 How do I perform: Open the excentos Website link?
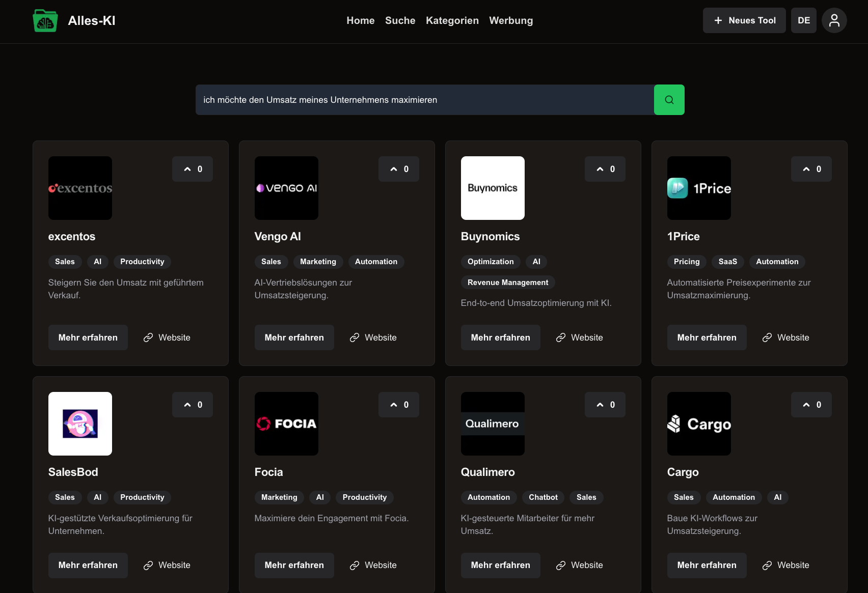point(167,337)
